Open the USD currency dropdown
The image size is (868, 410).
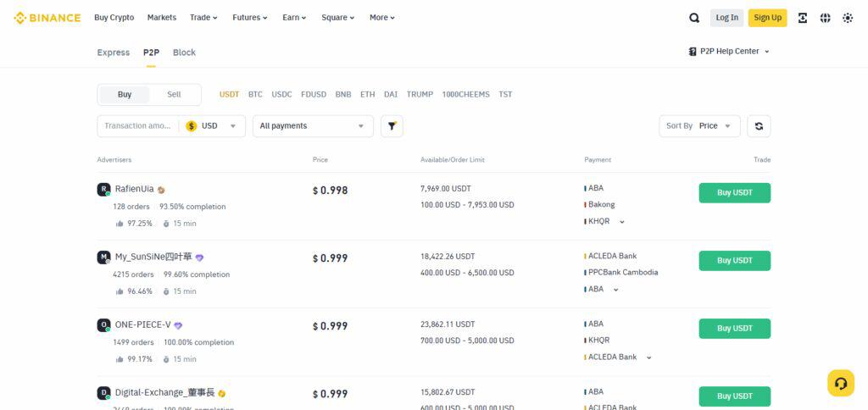point(212,126)
